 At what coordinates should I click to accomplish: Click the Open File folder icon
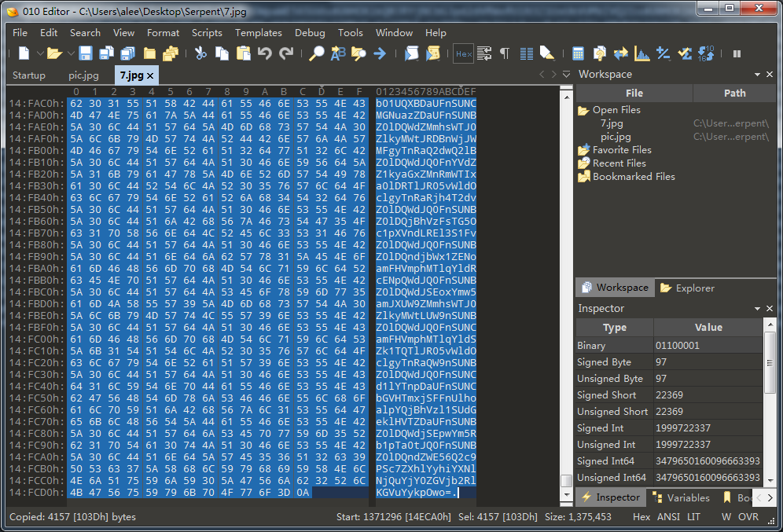[x=54, y=53]
